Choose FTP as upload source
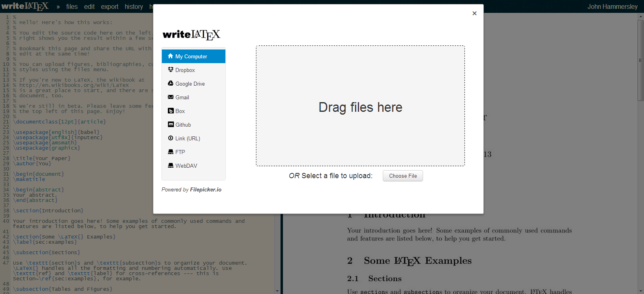 (x=194, y=152)
